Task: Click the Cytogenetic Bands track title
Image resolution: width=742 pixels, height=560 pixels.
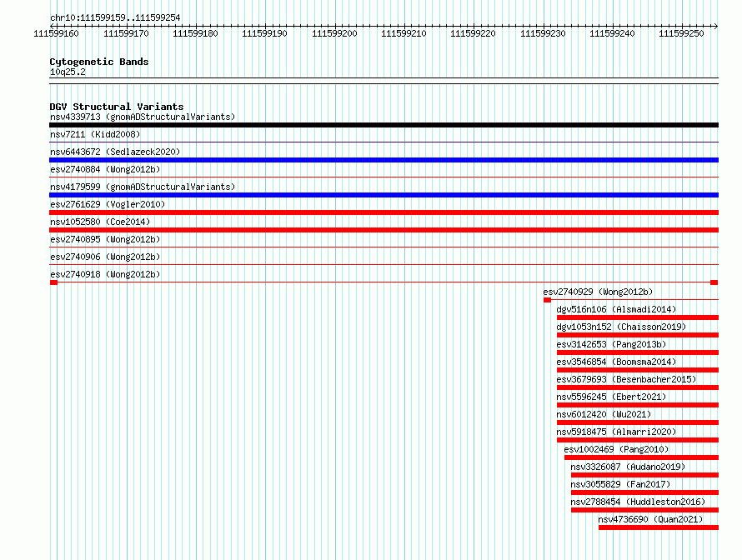Action: [x=99, y=62]
